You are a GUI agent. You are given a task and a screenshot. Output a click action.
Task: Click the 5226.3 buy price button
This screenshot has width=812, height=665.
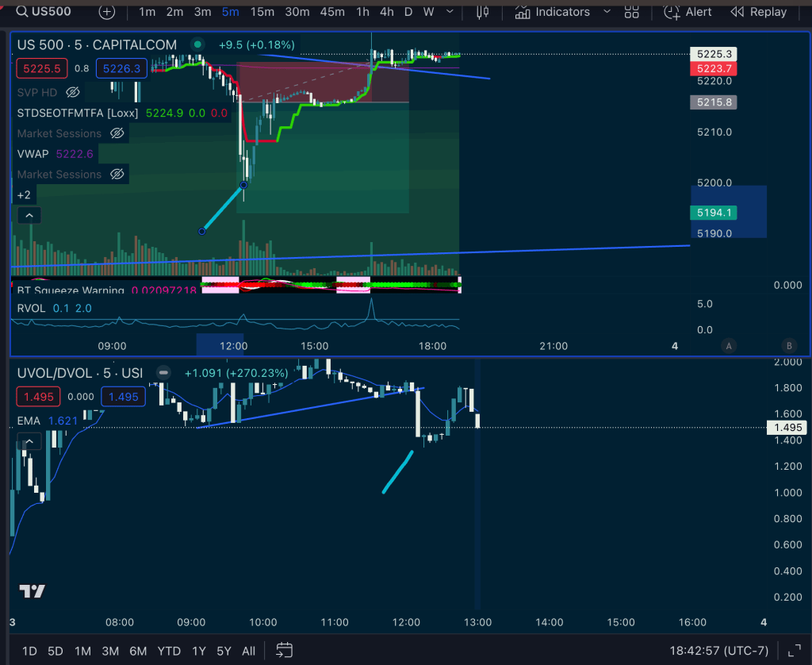[x=121, y=69]
